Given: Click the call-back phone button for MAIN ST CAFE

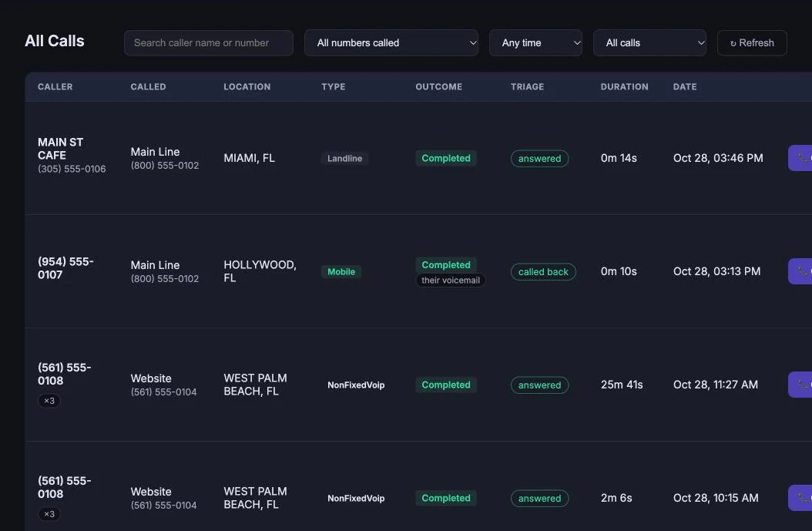Looking at the screenshot, I should click(800, 158).
